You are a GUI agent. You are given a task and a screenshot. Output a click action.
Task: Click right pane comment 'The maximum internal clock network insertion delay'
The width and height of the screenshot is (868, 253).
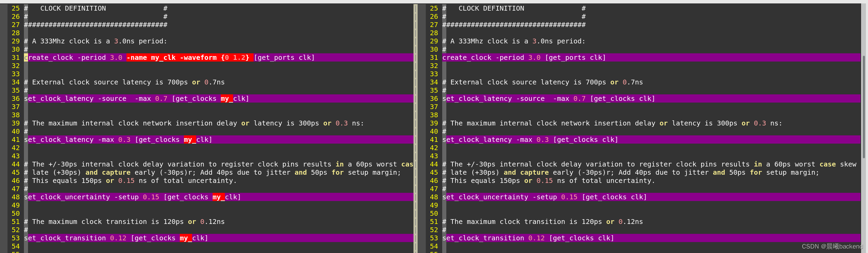pyautogui.click(x=553, y=123)
